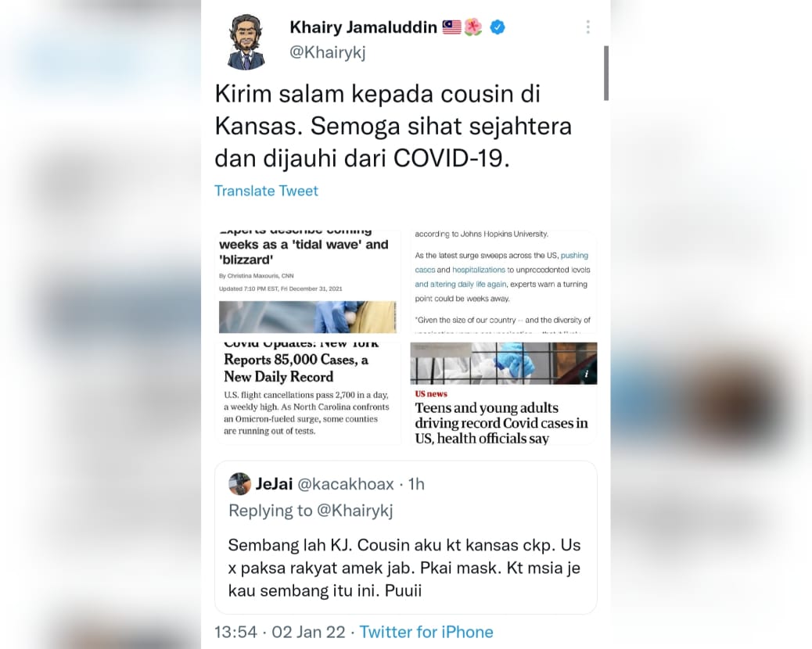Open the Johns Hopkins article text image

(503, 281)
